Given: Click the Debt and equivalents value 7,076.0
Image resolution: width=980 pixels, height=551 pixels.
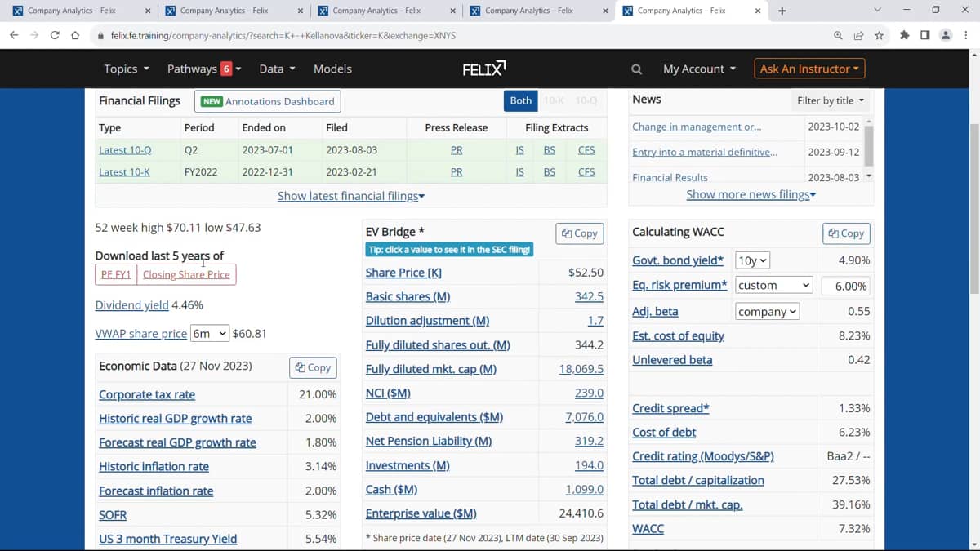Looking at the screenshot, I should [584, 417].
